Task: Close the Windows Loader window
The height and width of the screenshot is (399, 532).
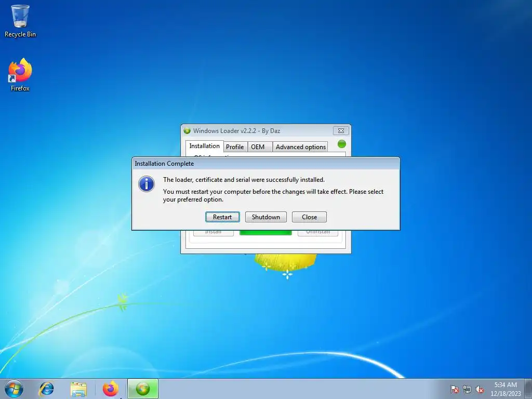Action: click(x=341, y=130)
